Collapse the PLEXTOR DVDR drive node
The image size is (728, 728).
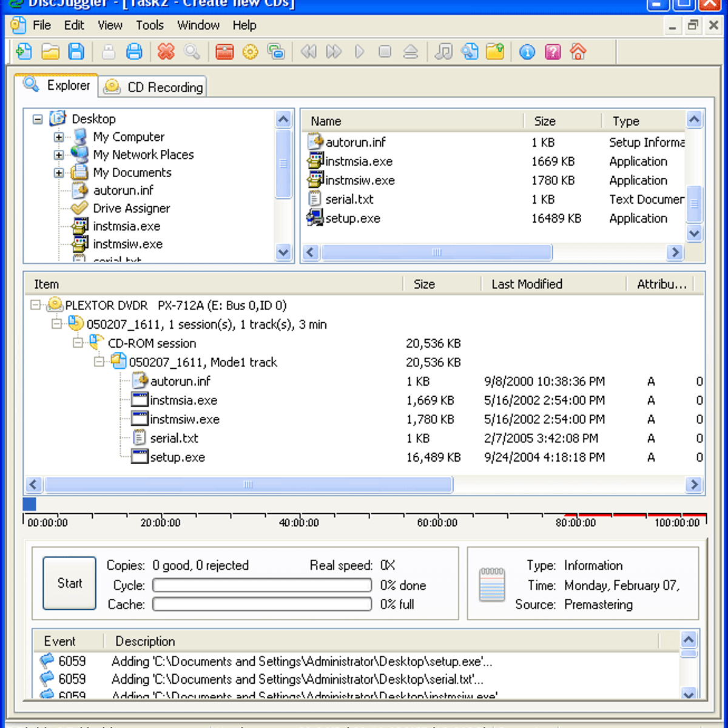(x=36, y=305)
